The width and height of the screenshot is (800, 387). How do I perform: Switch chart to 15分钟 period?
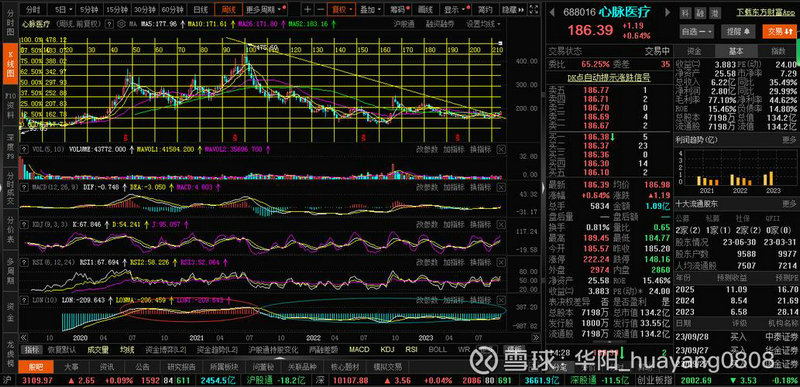pyautogui.click(x=117, y=10)
